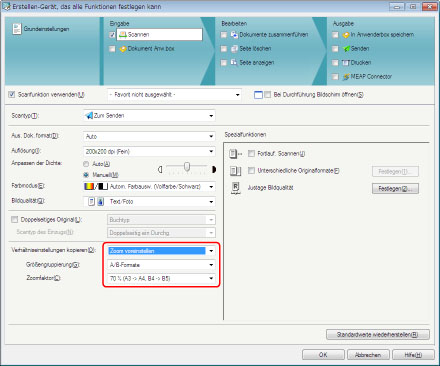
Task: Click Standardwerte wiederherstellen button
Action: [378, 334]
